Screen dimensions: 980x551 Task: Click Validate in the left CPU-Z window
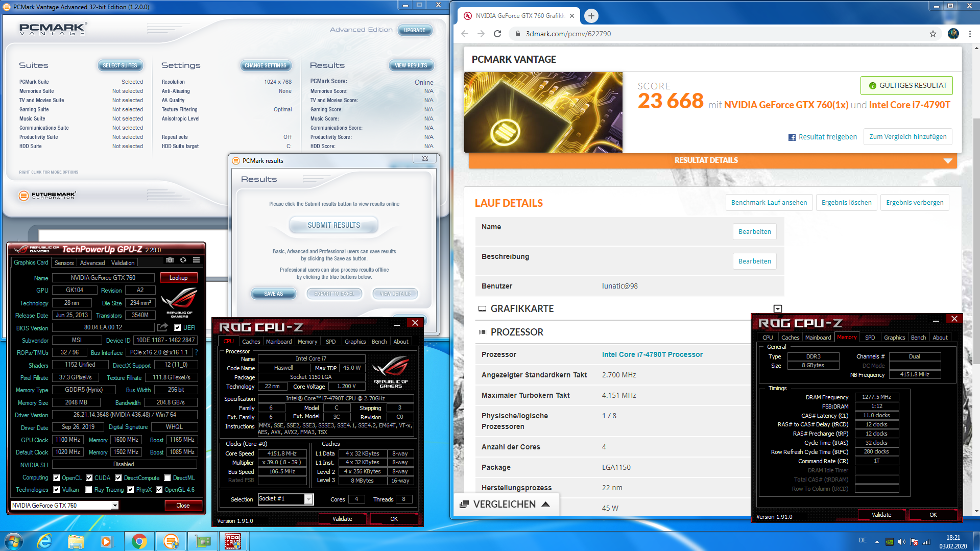click(342, 519)
